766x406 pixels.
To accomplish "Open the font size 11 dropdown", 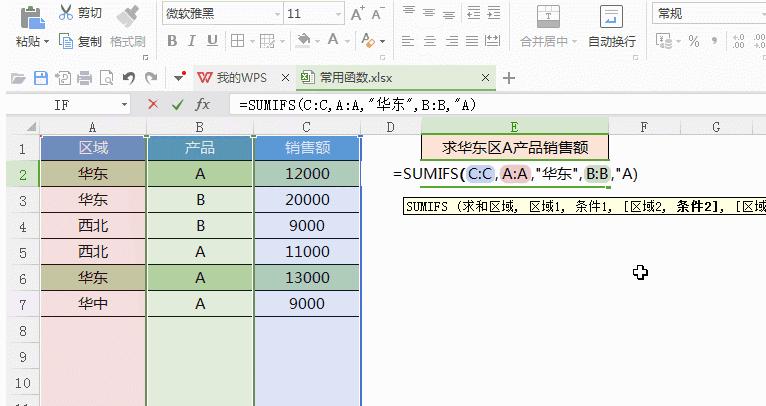I will (339, 14).
